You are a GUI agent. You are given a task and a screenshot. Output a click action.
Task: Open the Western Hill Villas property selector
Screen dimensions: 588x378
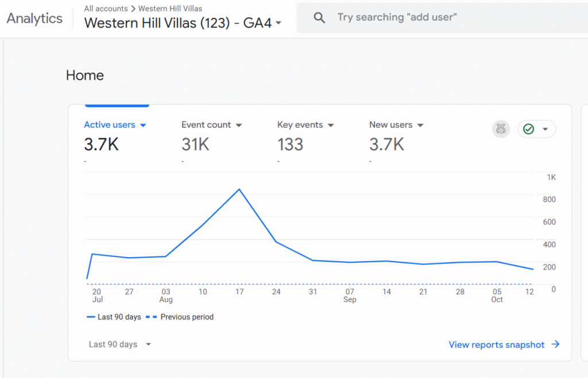(183, 24)
